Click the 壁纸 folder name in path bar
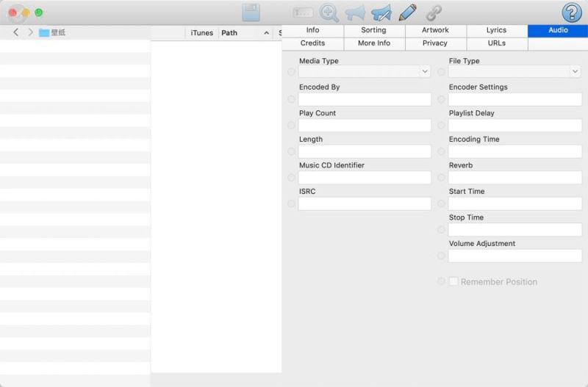 [x=58, y=32]
